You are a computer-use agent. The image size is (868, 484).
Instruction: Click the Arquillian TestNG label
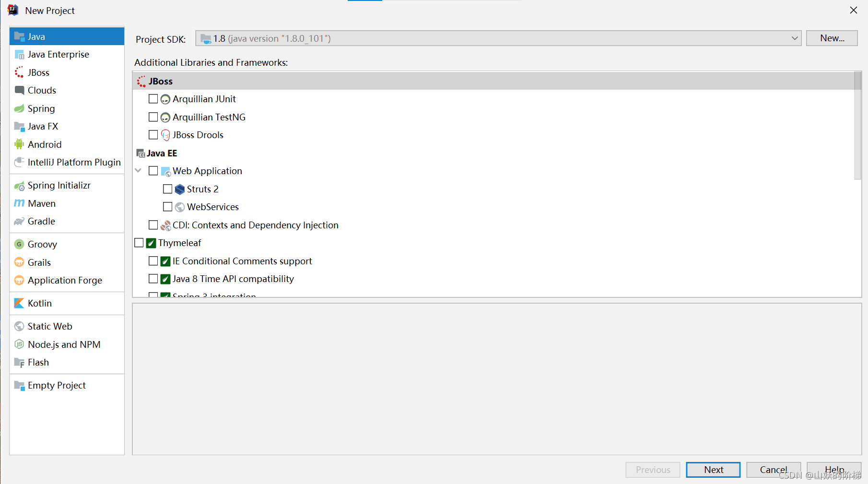[209, 117]
